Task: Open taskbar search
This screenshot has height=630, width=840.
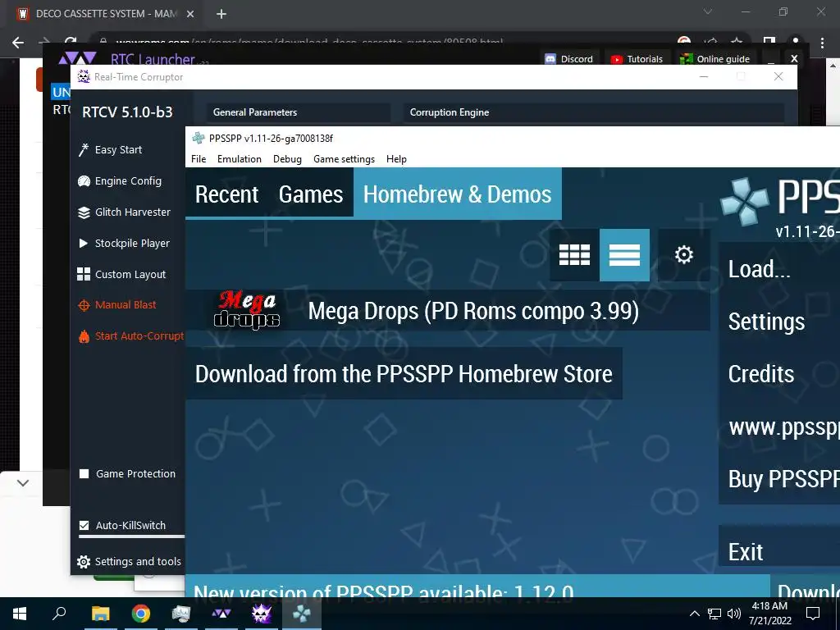Action: coord(59,614)
